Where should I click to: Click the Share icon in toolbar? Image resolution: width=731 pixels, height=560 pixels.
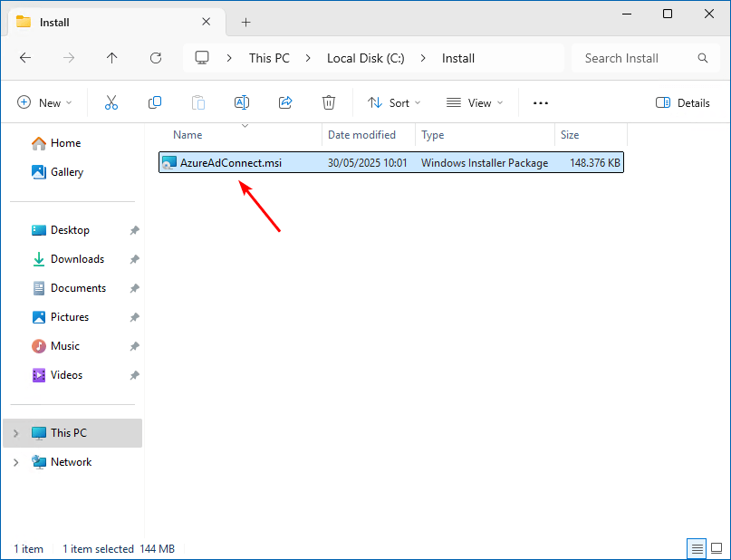point(285,103)
